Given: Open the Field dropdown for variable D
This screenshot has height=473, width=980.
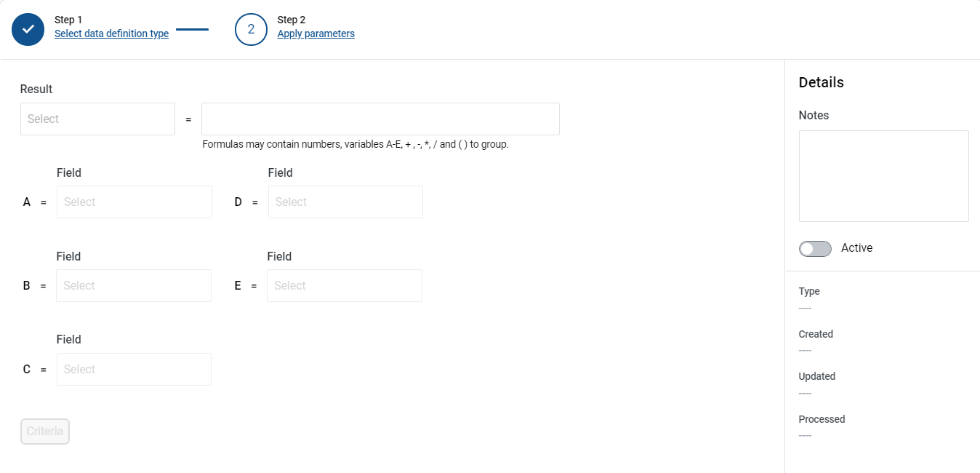Looking at the screenshot, I should coord(345,202).
